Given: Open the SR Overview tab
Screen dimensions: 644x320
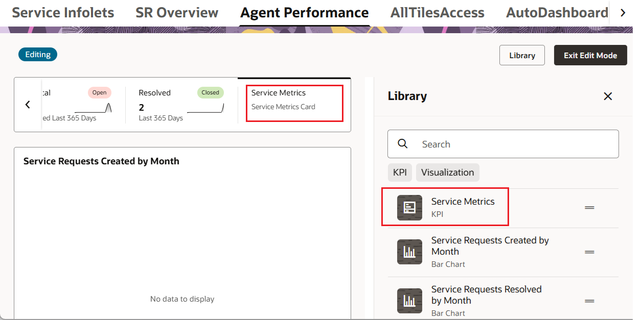Looking at the screenshot, I should pyautogui.click(x=177, y=13).
